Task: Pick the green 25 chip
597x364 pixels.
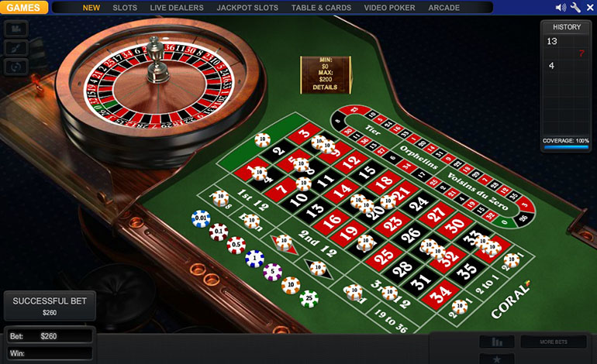Action: (x=309, y=299)
